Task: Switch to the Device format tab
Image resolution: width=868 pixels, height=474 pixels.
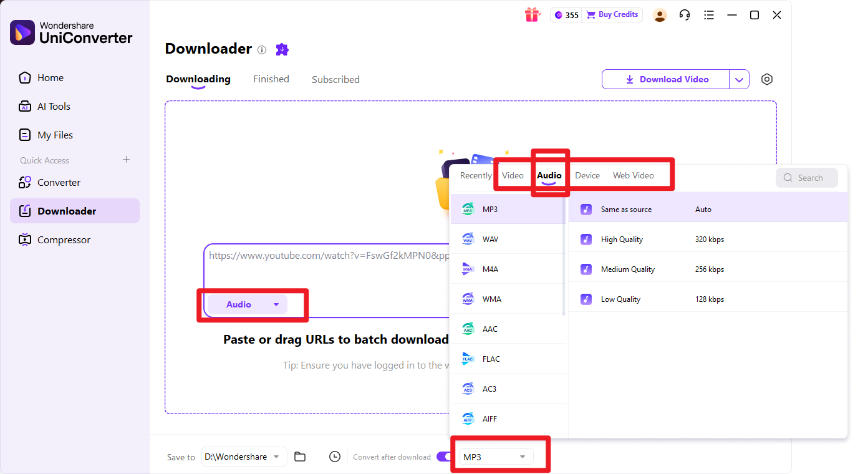Action: [x=587, y=176]
